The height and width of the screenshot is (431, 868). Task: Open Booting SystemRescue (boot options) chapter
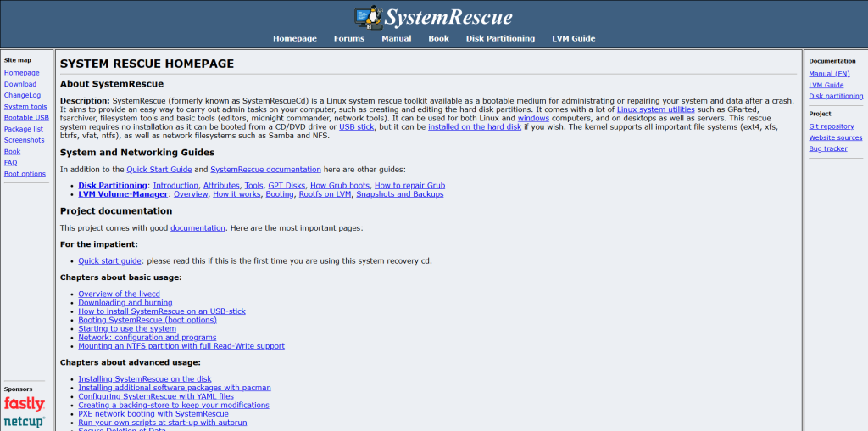click(147, 320)
